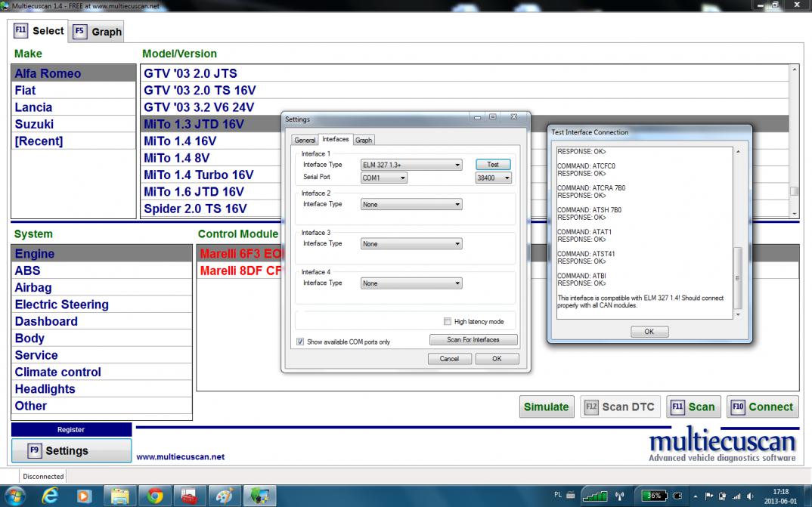Select ABS in System list
This screenshot has width=812, height=507.
101,271
